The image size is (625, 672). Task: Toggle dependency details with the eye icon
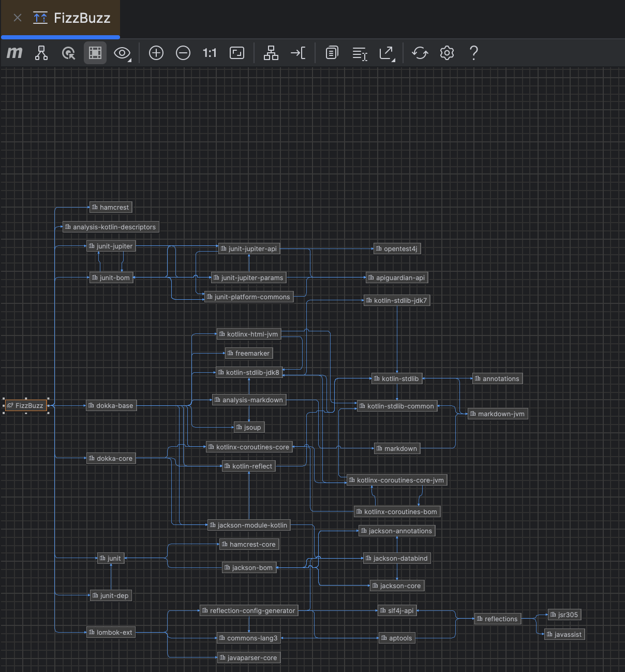[120, 52]
